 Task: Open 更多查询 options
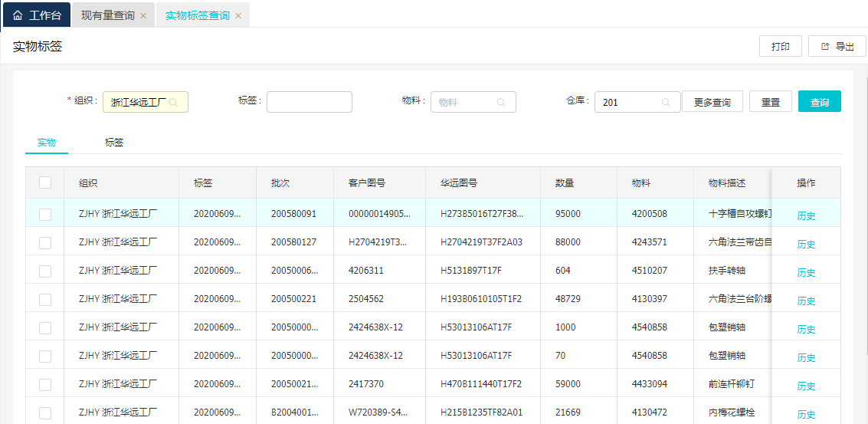coord(712,102)
